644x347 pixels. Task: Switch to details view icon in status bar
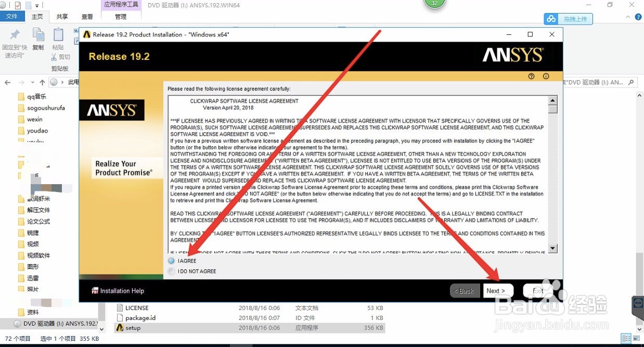coord(626,338)
